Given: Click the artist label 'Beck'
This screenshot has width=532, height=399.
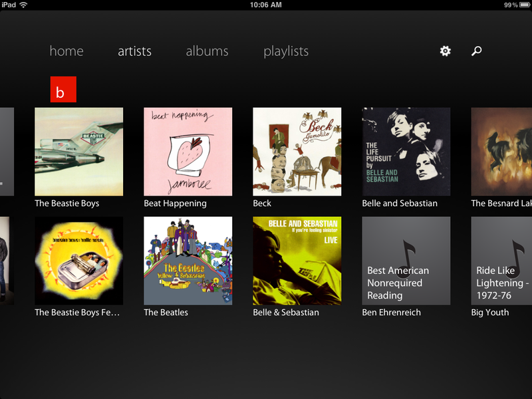Looking at the screenshot, I should pyautogui.click(x=262, y=203).
